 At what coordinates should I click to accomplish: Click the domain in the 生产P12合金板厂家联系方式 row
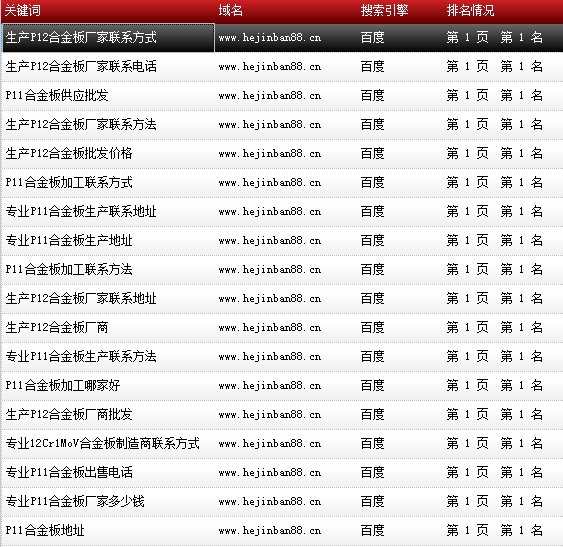pos(270,38)
